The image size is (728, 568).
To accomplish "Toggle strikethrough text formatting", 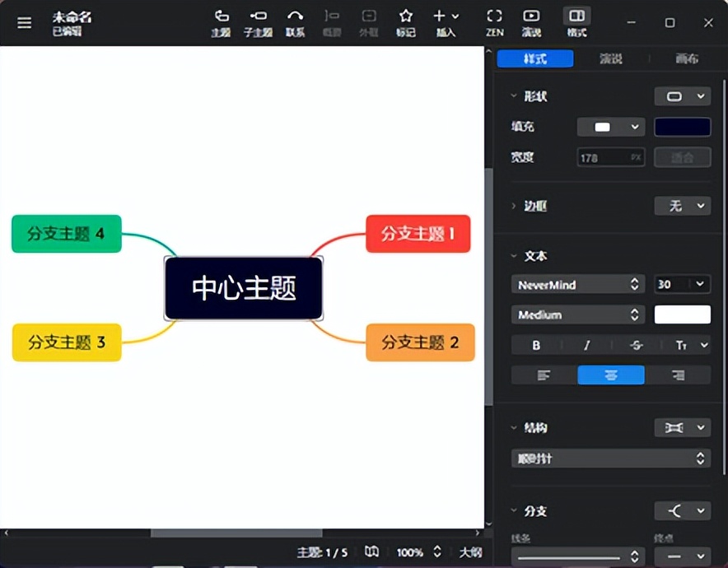I will pos(635,345).
